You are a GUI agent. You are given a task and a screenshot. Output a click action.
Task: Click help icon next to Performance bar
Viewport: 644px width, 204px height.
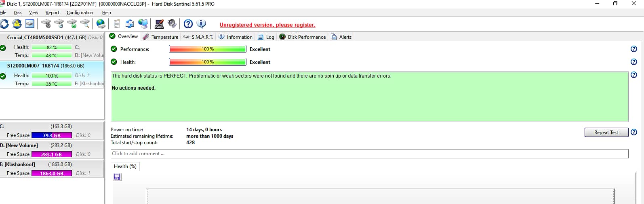point(633,49)
